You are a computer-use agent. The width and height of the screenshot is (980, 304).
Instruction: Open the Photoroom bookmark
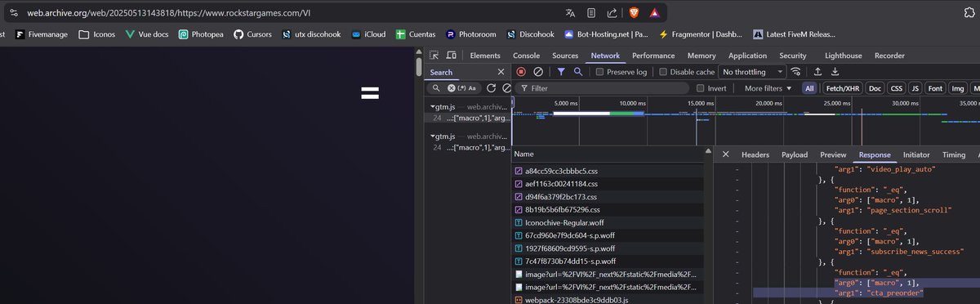[x=470, y=34]
